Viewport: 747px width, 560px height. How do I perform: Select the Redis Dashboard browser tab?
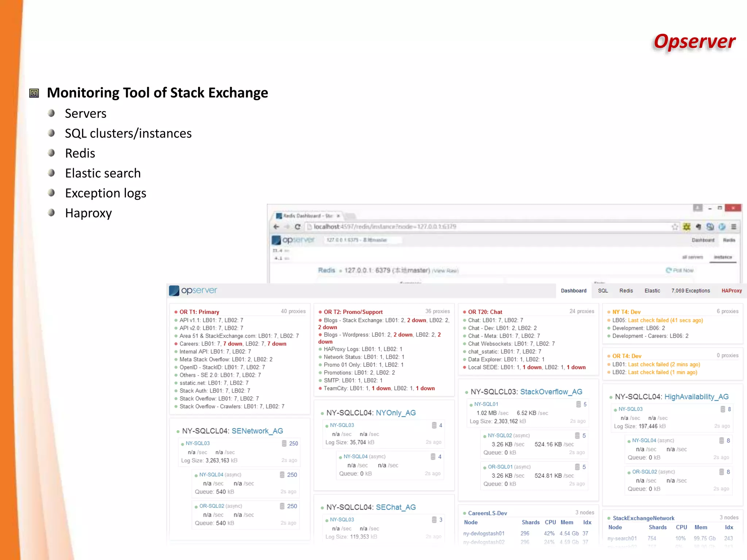pyautogui.click(x=308, y=216)
